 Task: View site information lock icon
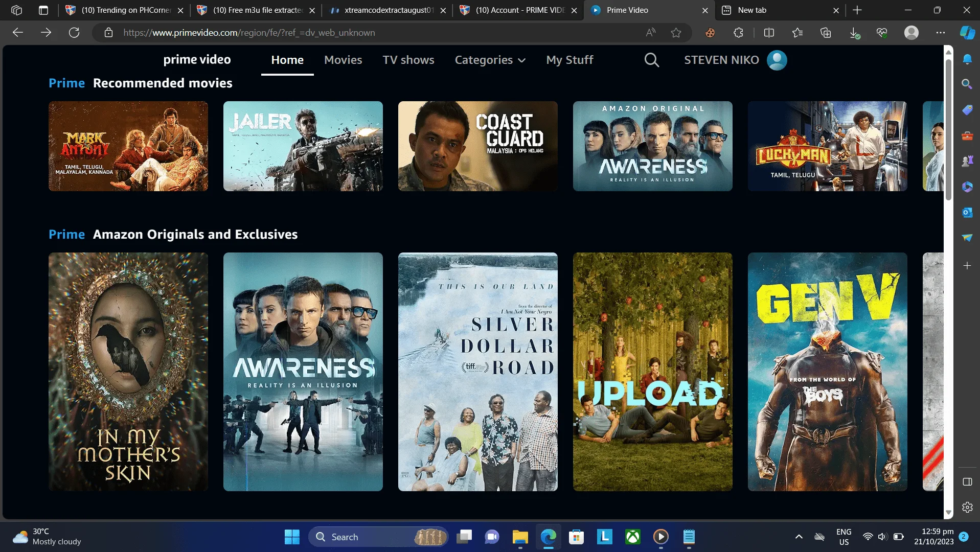108,33
